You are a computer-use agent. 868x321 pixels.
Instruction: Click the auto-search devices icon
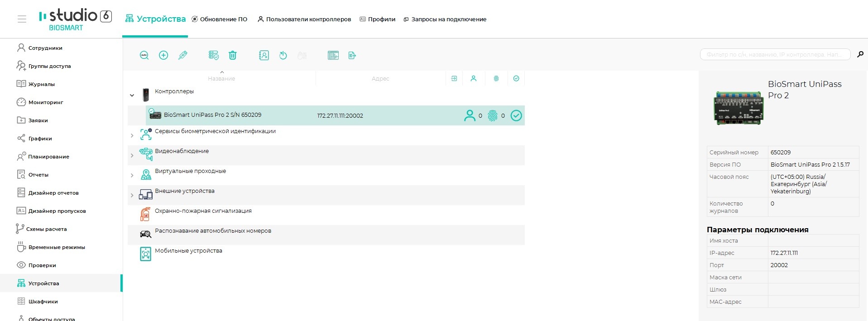tap(144, 55)
